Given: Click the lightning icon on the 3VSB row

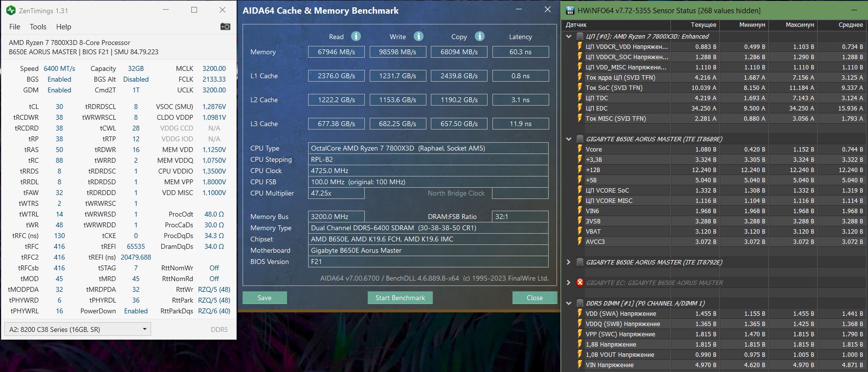Looking at the screenshot, I should click(580, 221).
